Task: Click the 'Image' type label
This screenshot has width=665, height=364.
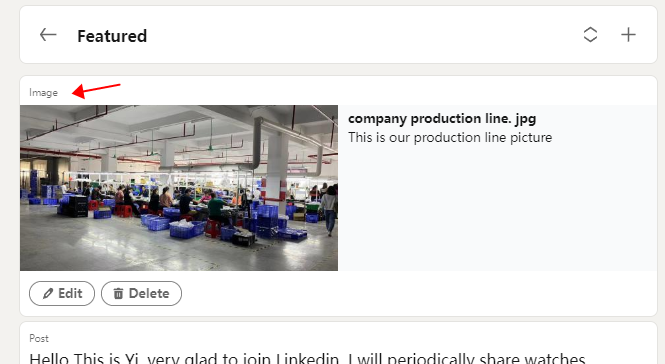Action: point(43,92)
